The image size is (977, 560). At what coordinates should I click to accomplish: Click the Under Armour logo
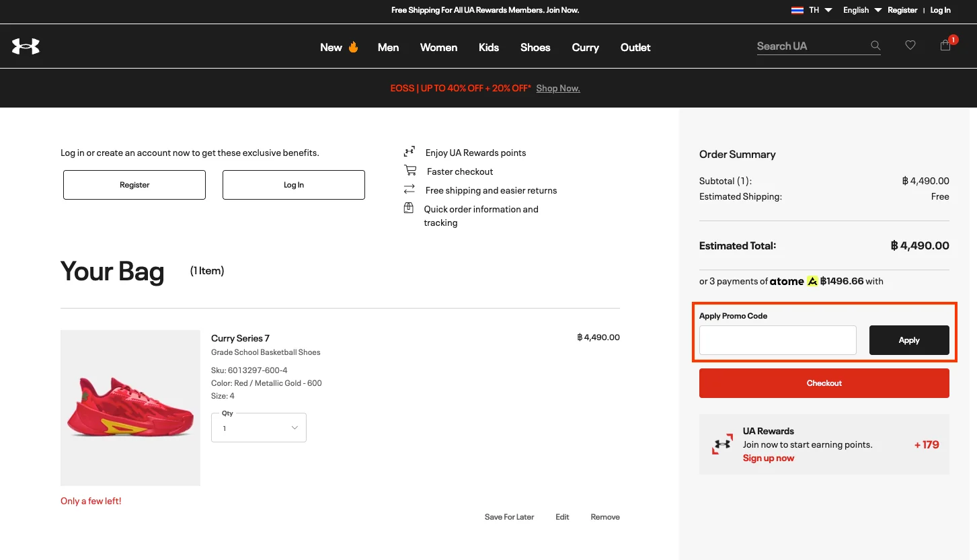(26, 46)
